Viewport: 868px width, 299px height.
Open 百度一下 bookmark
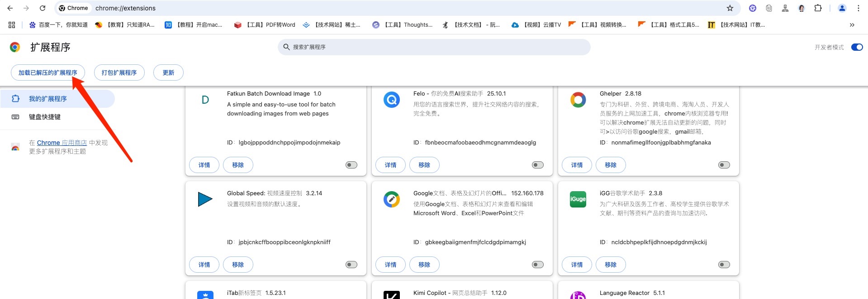(x=58, y=25)
